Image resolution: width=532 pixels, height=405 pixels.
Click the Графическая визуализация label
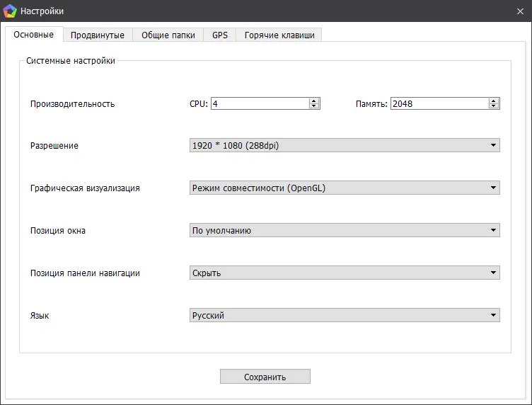(x=85, y=188)
